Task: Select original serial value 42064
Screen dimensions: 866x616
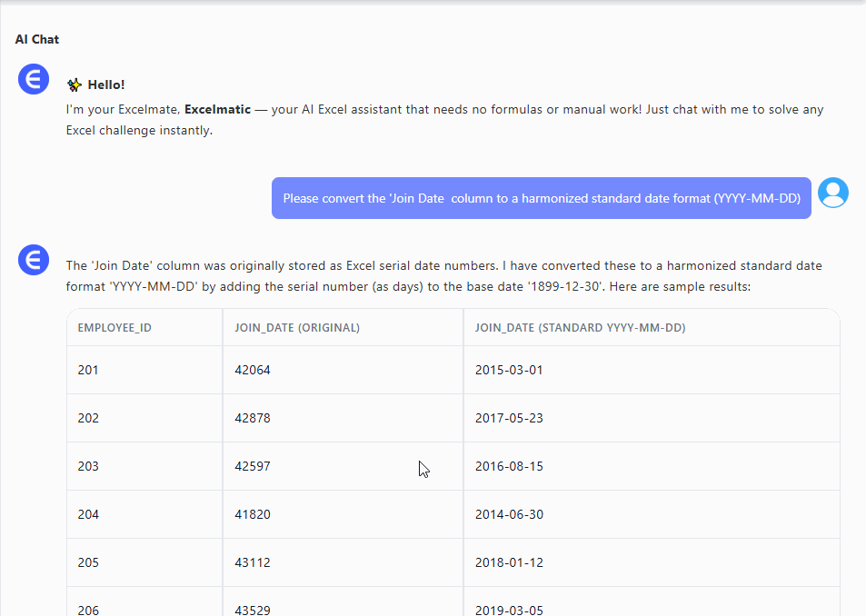Action: coord(253,370)
